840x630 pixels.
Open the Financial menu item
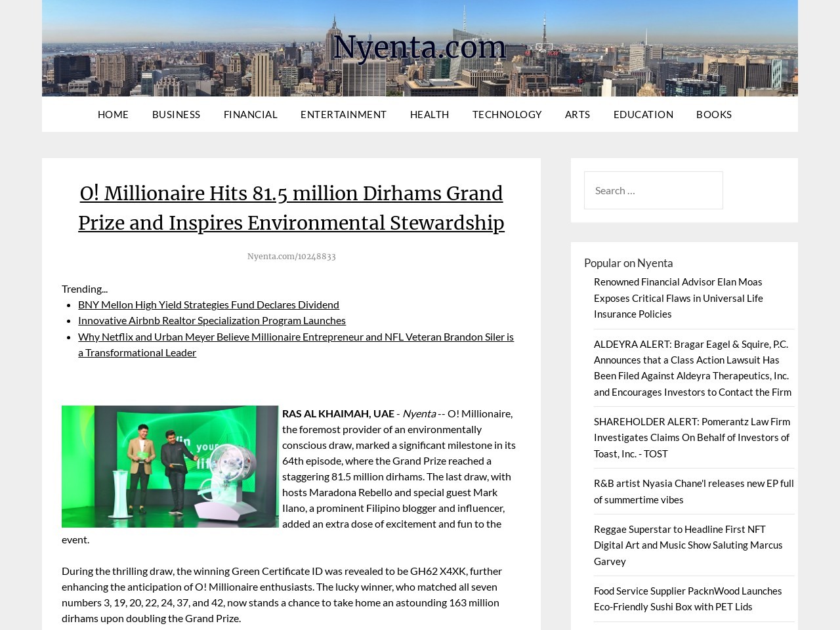coord(250,114)
